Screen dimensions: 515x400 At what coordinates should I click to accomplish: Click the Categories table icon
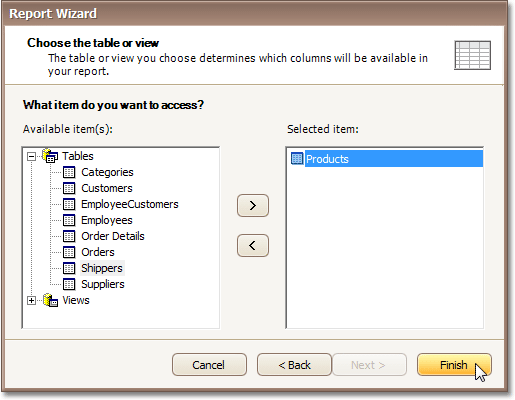[69, 172]
